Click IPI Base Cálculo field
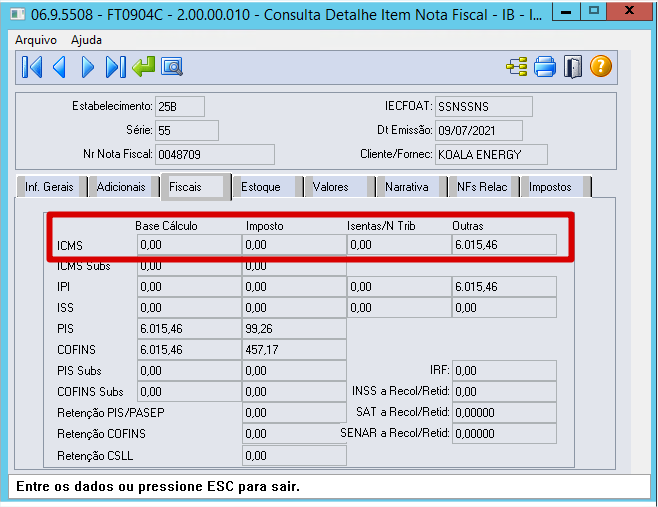Image resolution: width=658 pixels, height=507 pixels. coord(189,287)
